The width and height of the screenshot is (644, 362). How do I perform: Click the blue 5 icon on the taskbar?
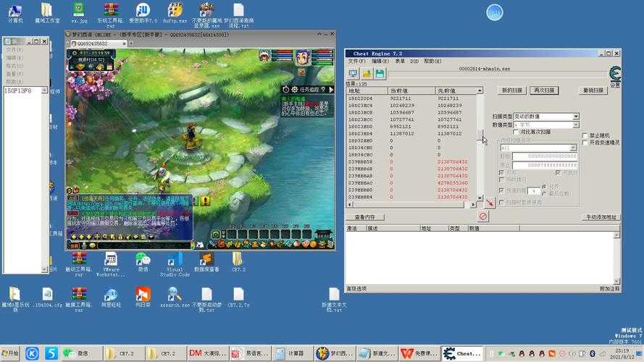(51, 353)
